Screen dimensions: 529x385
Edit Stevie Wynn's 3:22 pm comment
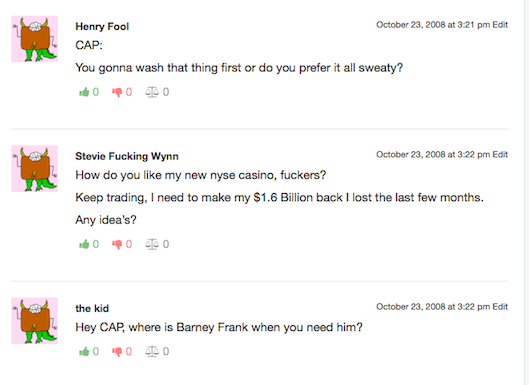[500, 154]
